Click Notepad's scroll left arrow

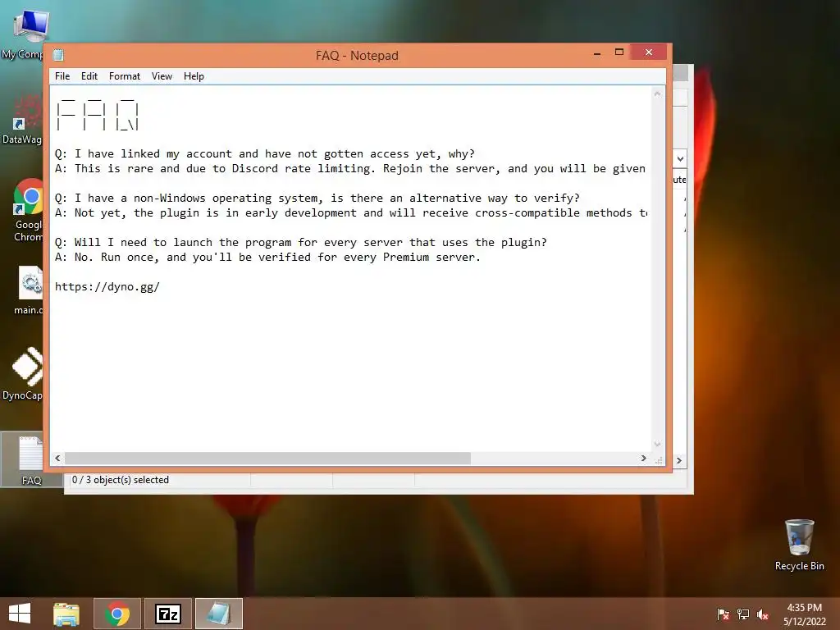pos(58,459)
